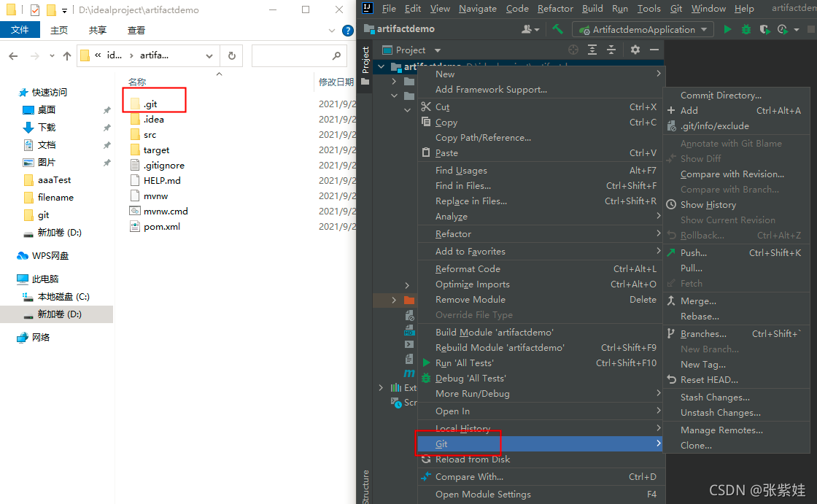Collapse the artifactdemo root tree node
Image resolution: width=817 pixels, height=504 pixels.
tap(382, 66)
